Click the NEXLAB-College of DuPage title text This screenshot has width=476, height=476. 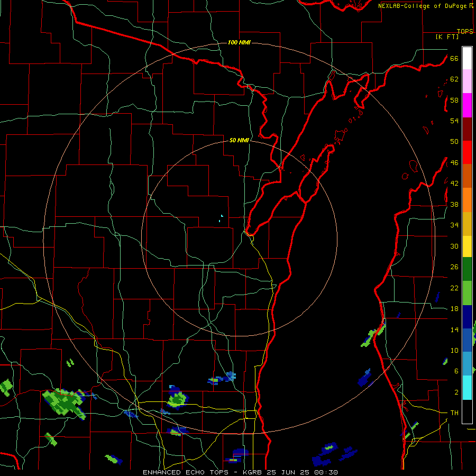pos(423,6)
